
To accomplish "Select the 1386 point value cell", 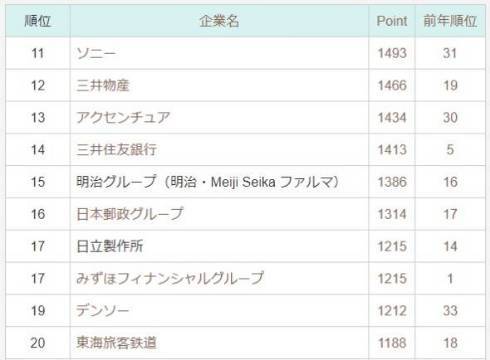I will coord(392,182).
